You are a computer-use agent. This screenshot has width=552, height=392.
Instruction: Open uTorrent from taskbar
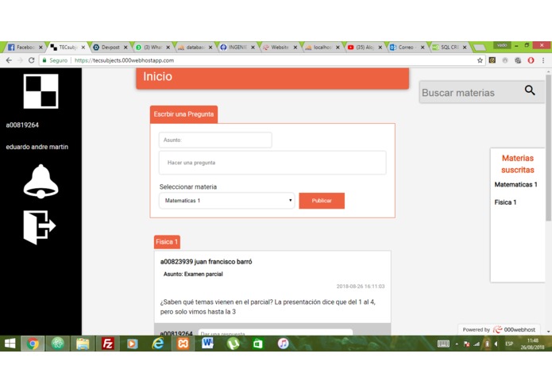(x=233, y=344)
